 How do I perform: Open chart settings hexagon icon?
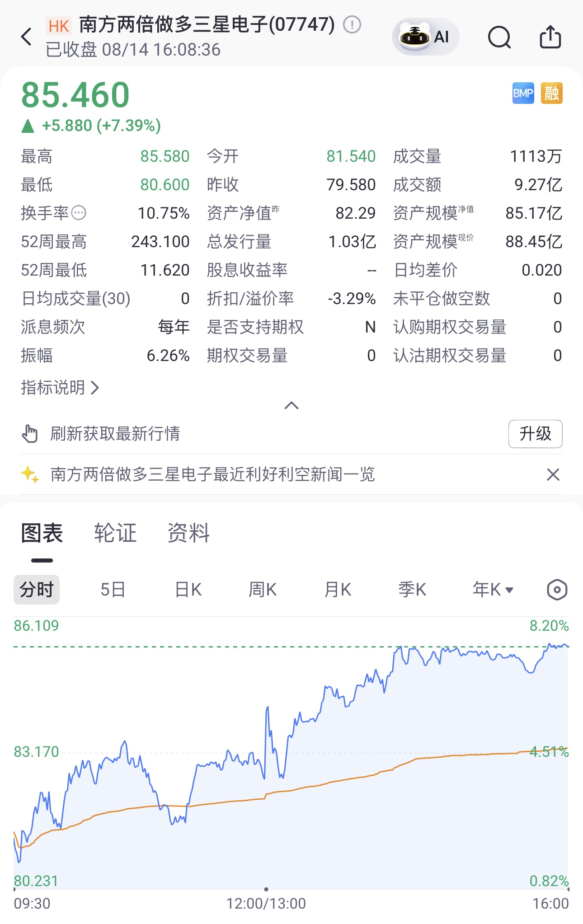click(557, 590)
